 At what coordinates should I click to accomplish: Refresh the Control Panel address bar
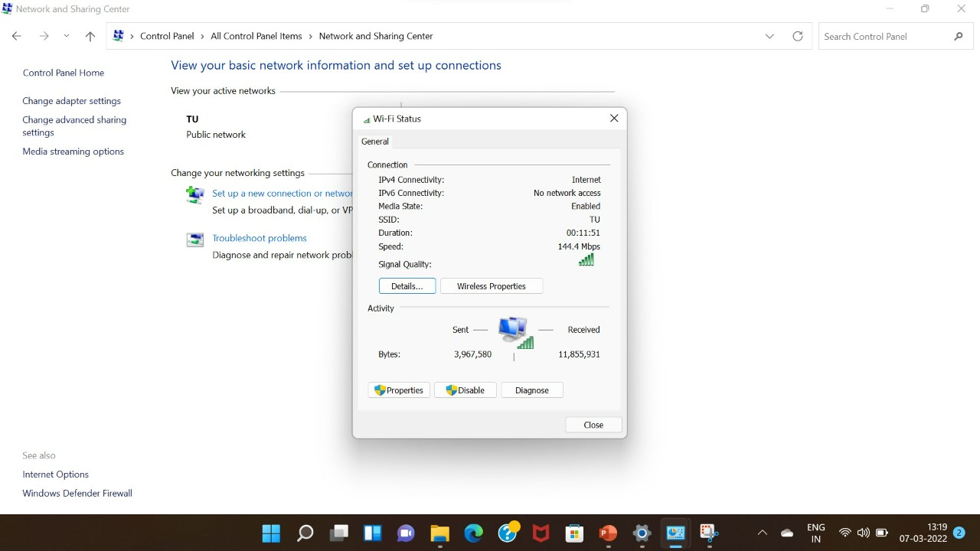pyautogui.click(x=797, y=36)
